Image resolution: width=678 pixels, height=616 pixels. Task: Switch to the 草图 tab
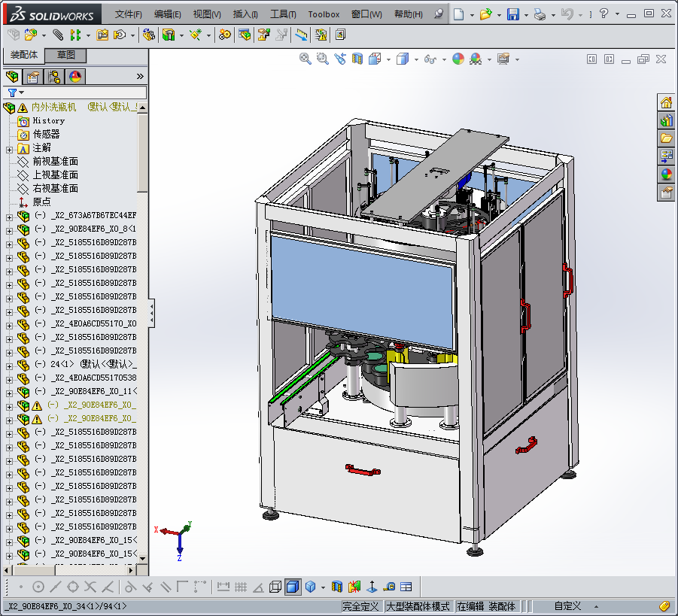pos(66,56)
